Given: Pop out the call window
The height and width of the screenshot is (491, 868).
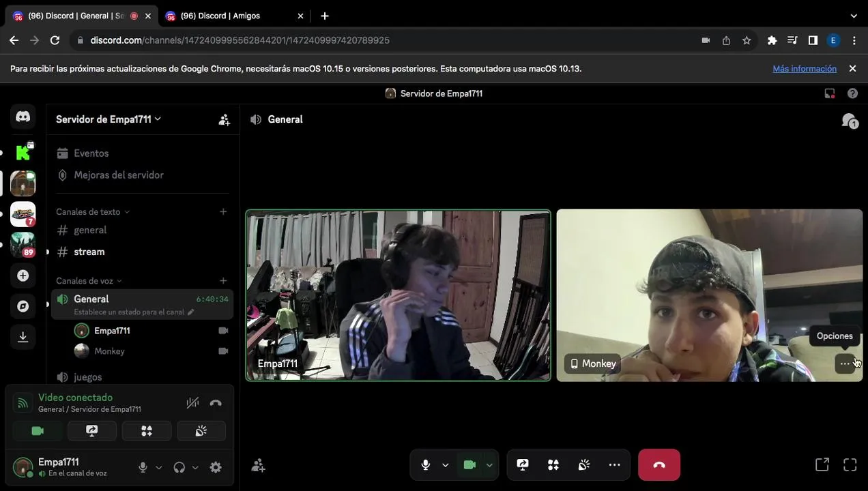Looking at the screenshot, I should (x=822, y=465).
